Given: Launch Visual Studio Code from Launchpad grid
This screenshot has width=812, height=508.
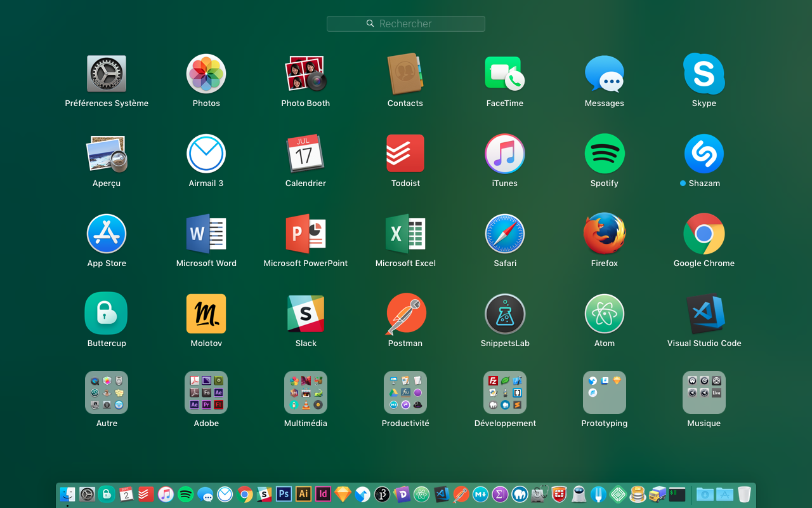Looking at the screenshot, I should pos(704,314).
